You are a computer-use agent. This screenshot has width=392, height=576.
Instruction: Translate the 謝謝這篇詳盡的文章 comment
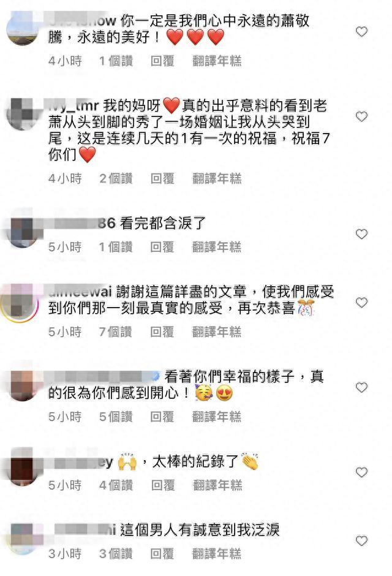click(217, 332)
